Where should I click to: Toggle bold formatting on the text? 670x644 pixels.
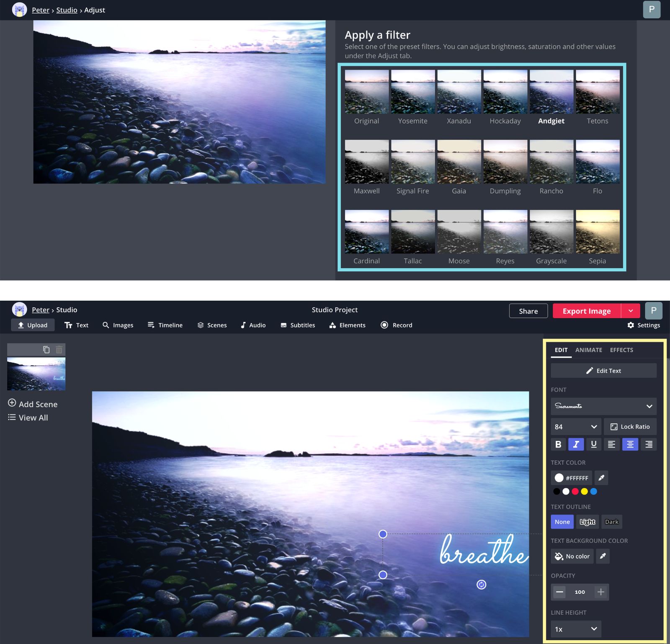(558, 444)
